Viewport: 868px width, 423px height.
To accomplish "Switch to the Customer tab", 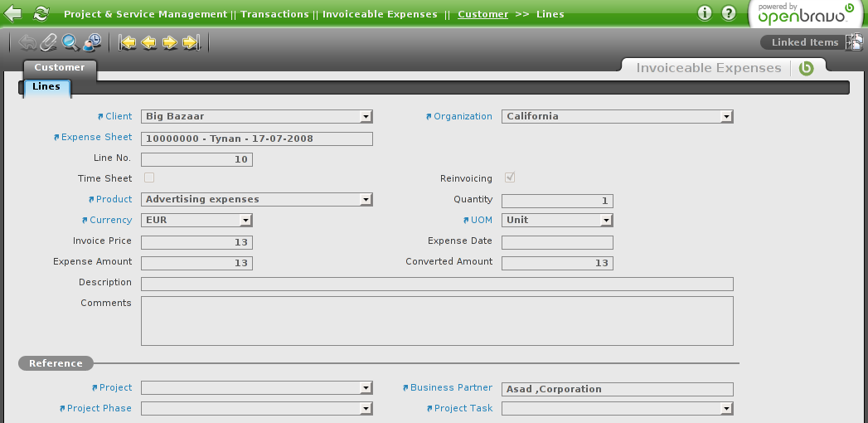I will tap(60, 67).
